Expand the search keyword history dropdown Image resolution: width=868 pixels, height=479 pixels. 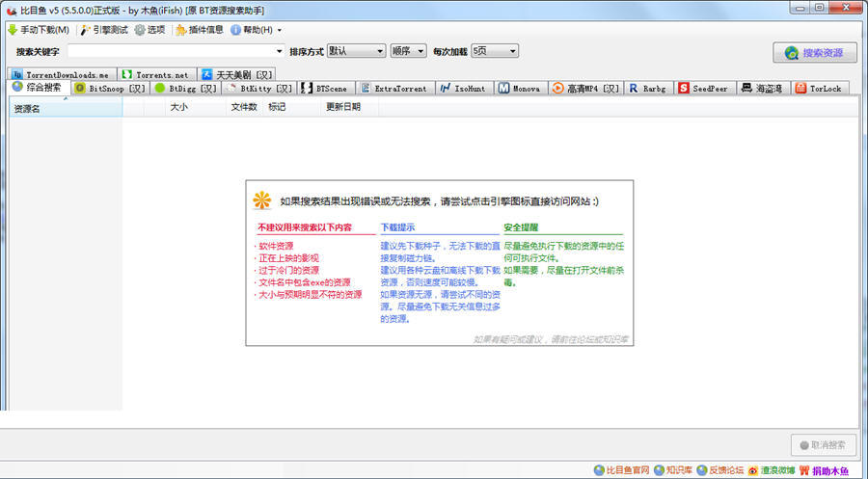(x=279, y=51)
